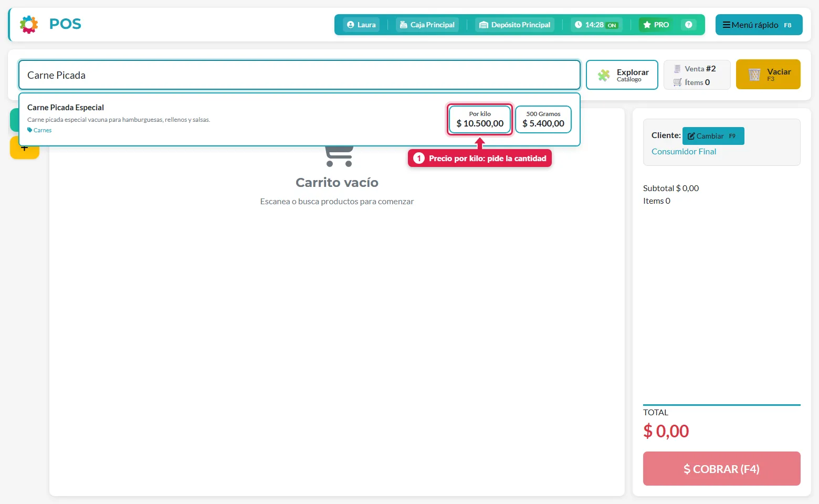Click the Consumidor Final client link
819x504 pixels.
coord(684,152)
